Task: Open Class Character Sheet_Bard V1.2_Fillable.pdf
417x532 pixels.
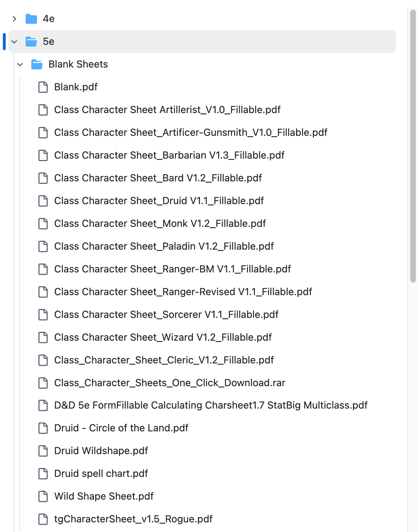Action: [x=158, y=178]
